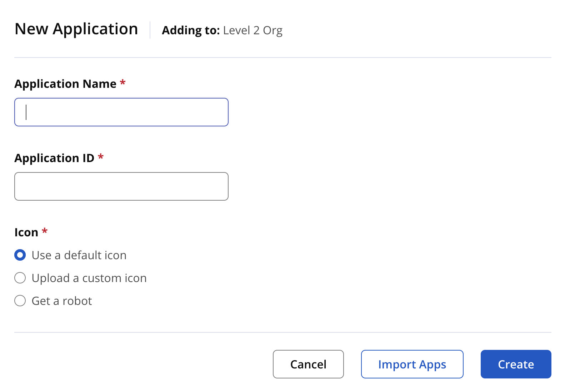Click the 'Level 2 Org' text
The width and height of the screenshot is (565, 392).
[253, 30]
